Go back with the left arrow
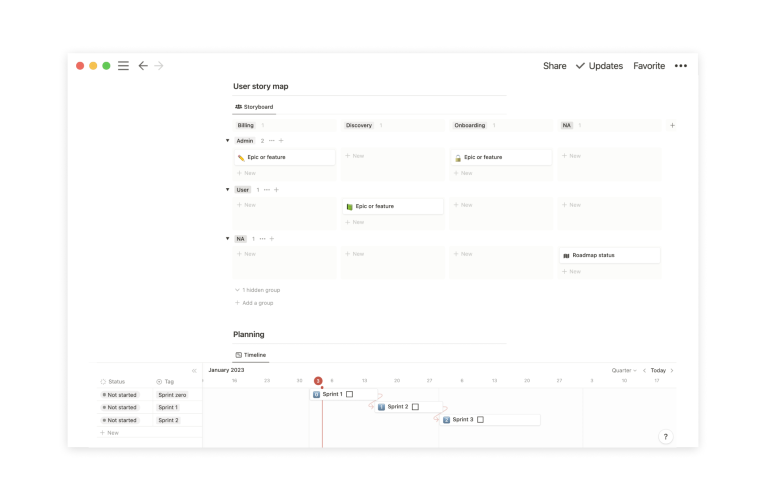766x500 pixels. pos(143,65)
